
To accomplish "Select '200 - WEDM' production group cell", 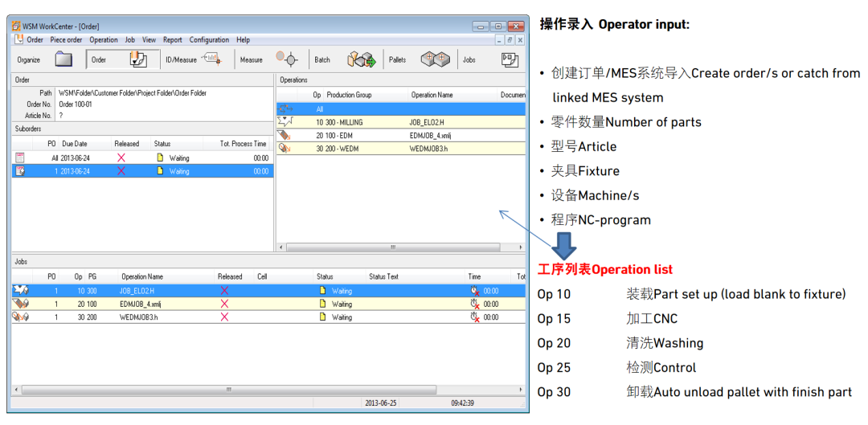I will click(x=341, y=149).
